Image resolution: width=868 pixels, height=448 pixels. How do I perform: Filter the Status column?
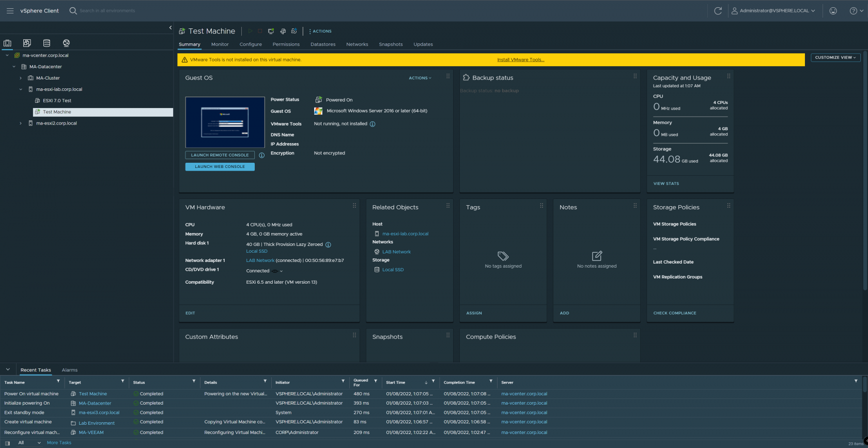(194, 381)
